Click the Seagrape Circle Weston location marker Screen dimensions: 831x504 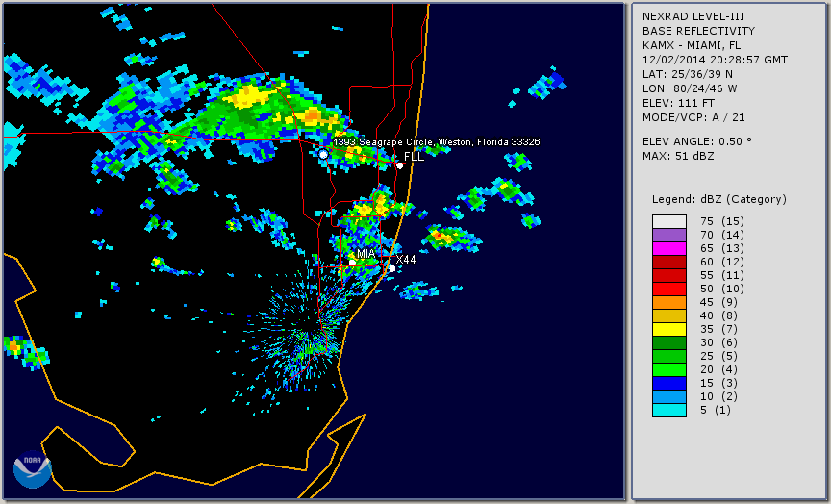[323, 154]
